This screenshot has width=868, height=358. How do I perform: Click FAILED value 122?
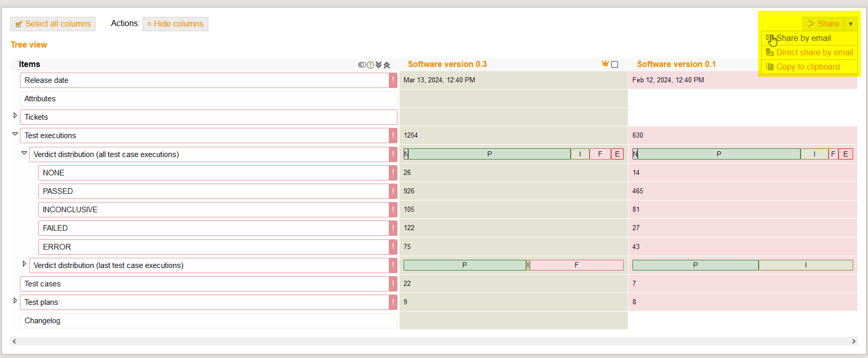tap(409, 228)
